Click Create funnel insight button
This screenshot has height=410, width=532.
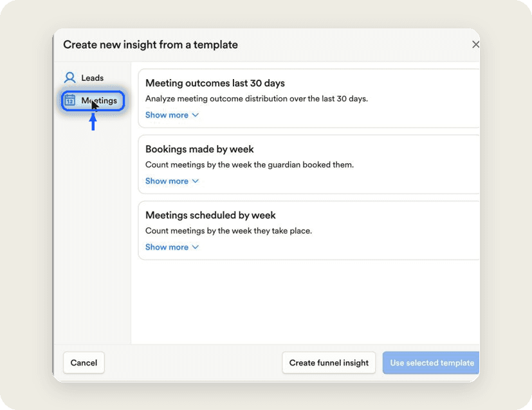click(x=329, y=362)
